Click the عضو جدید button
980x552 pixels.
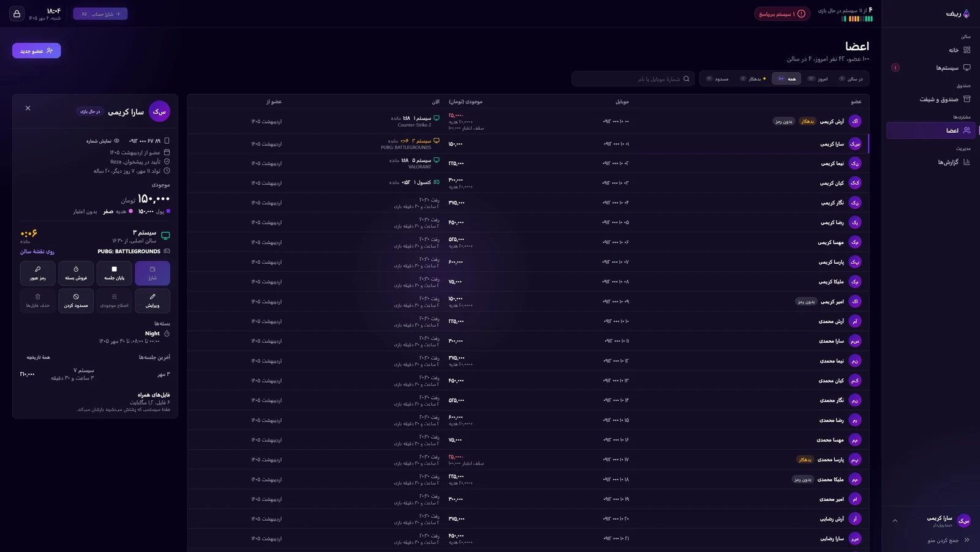37,51
